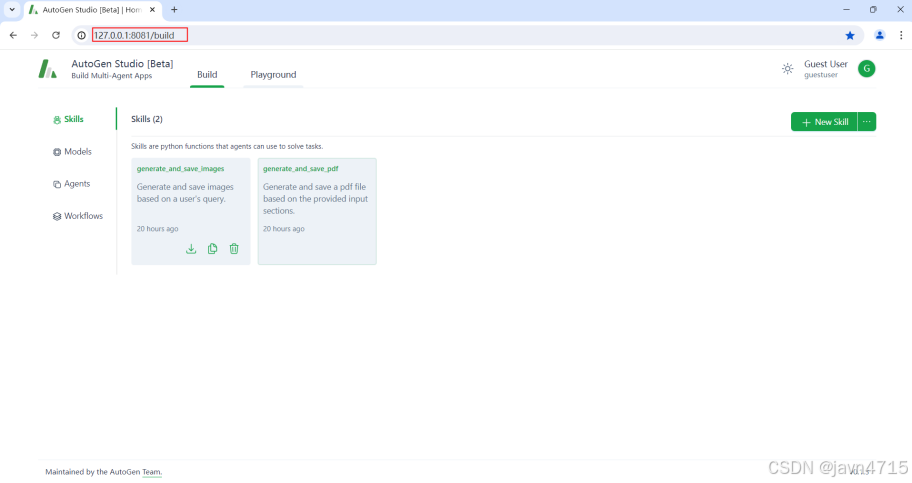Click the Build Multi-Agent Apps subtitle
912x483 pixels.
(112, 76)
